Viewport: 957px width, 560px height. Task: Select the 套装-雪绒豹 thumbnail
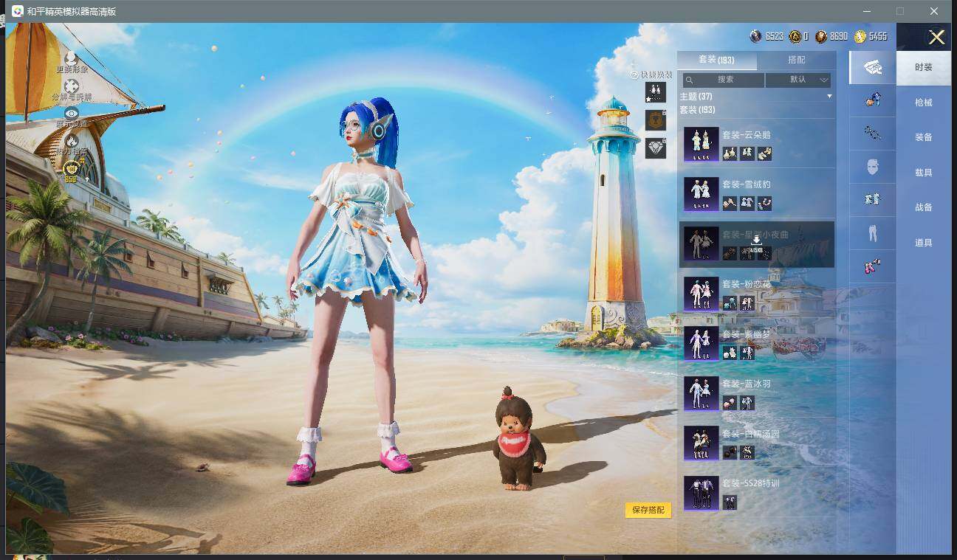701,194
